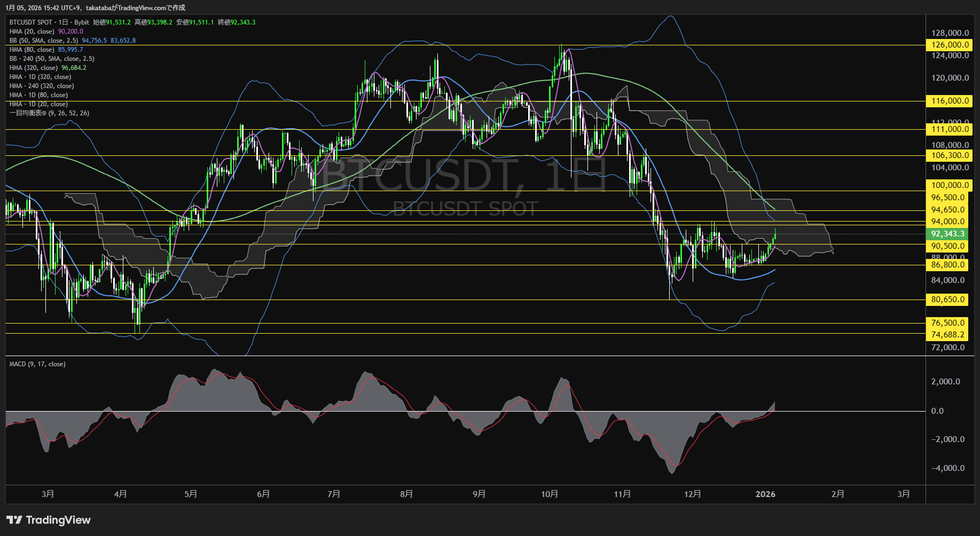980x536 pixels.
Task: Select the yellow 74,688.2 price label
Action: (948, 334)
